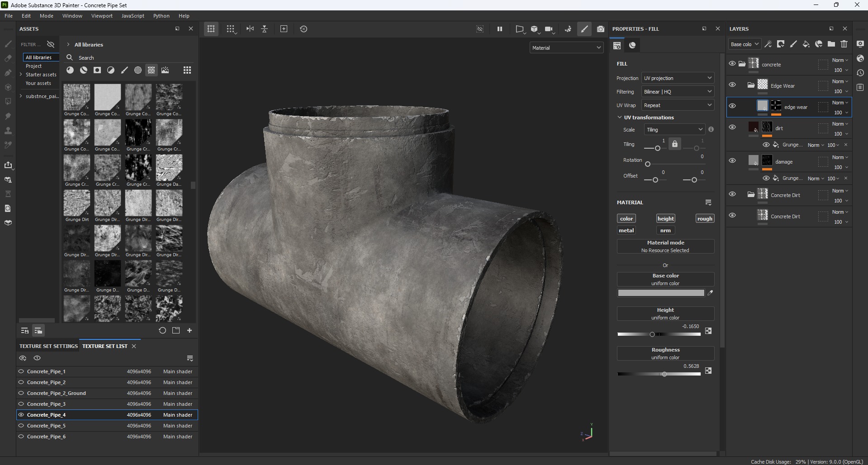The image size is (868, 465).
Task: Add an effect using the wand icon
Action: click(768, 44)
